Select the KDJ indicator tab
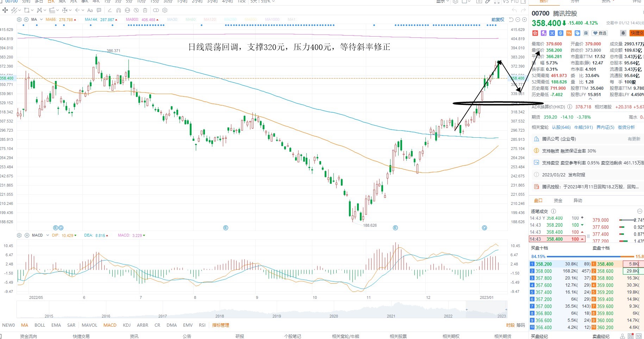This screenshot has height=339, width=644. 127,325
